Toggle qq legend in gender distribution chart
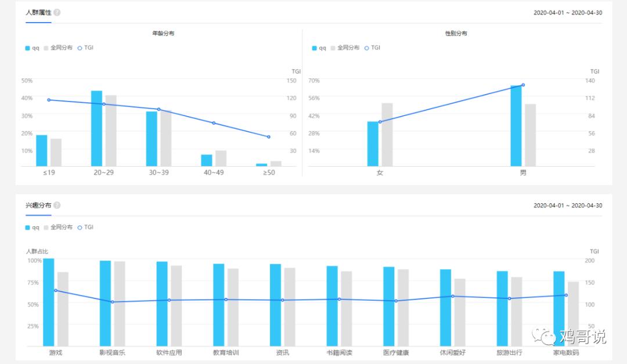This screenshot has height=364, width=627. point(319,48)
